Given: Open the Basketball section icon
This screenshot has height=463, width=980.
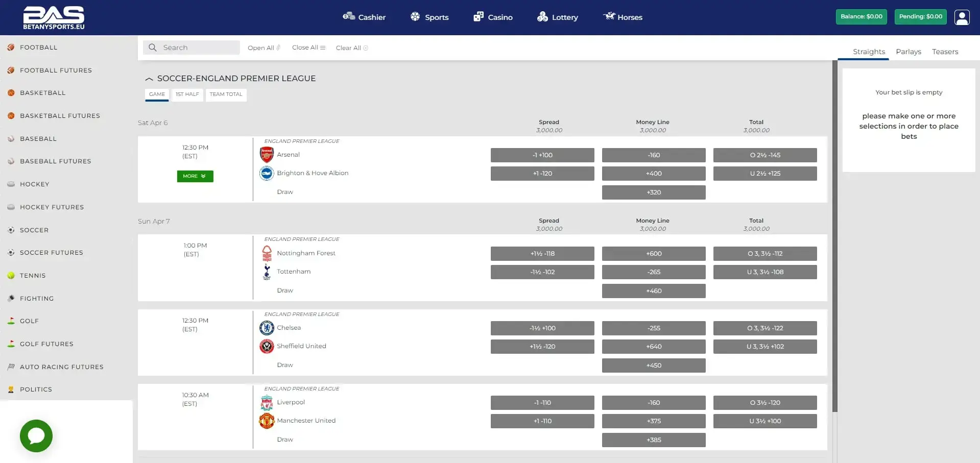Looking at the screenshot, I should coord(11,92).
